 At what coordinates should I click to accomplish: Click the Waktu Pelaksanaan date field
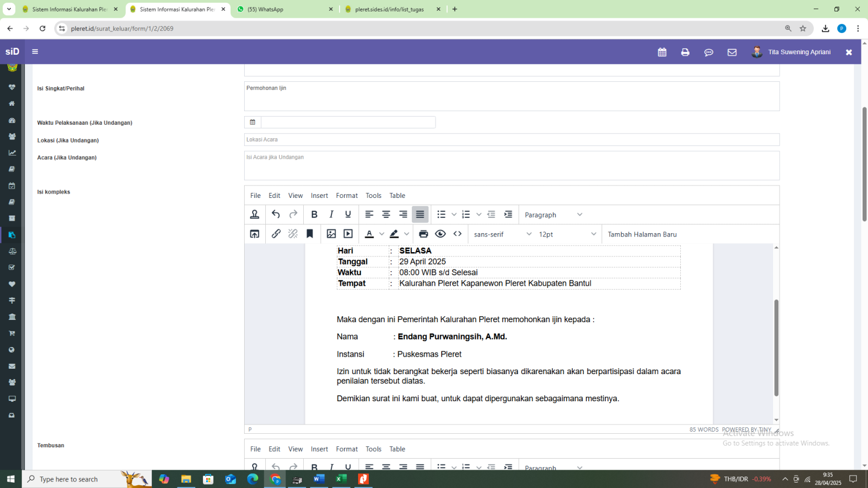[348, 122]
